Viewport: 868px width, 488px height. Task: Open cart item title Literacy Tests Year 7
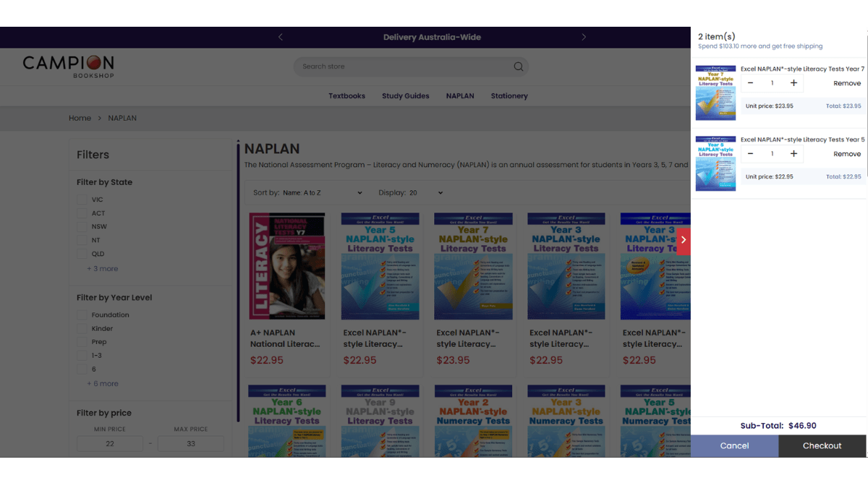click(802, 69)
